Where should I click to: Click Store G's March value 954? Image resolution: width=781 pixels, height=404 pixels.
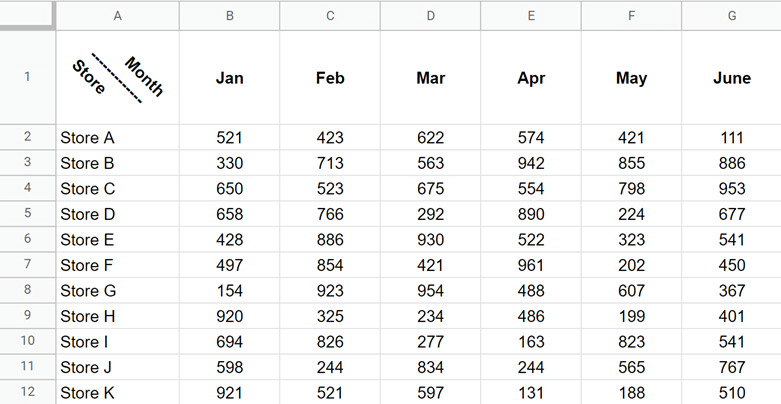tap(430, 290)
